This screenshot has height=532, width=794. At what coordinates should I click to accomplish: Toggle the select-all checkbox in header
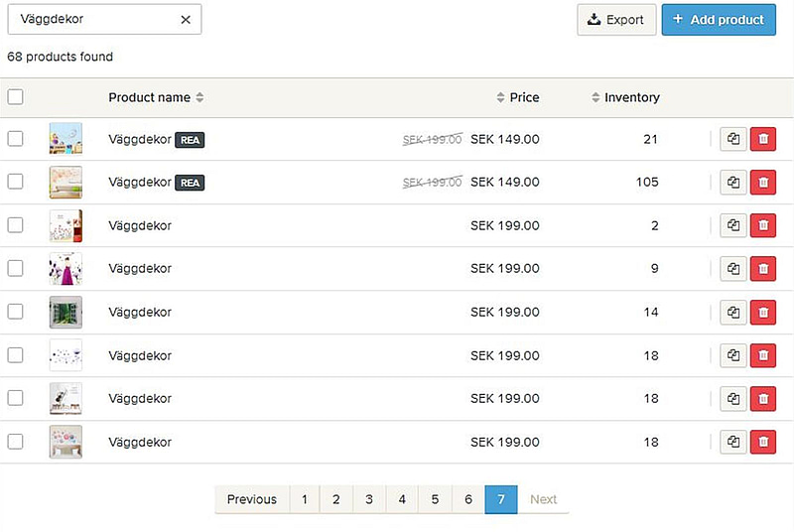click(15, 97)
